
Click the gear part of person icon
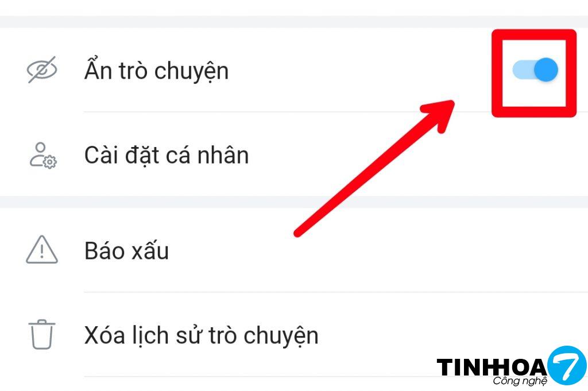(x=50, y=162)
